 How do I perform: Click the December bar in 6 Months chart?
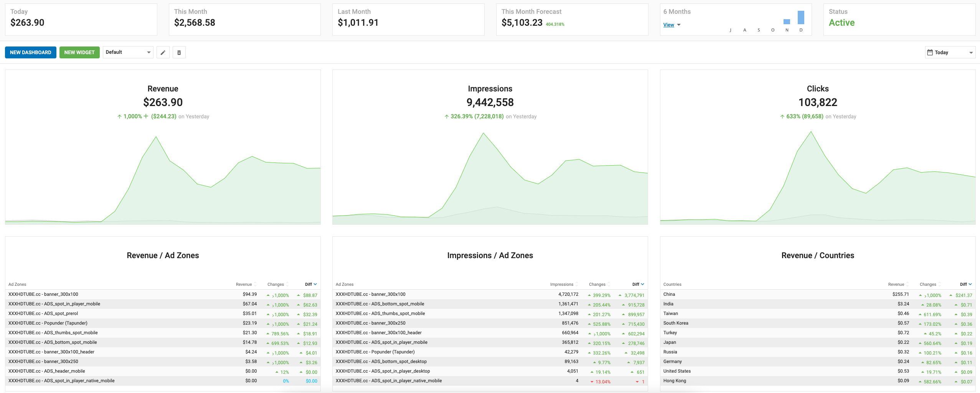[801, 18]
